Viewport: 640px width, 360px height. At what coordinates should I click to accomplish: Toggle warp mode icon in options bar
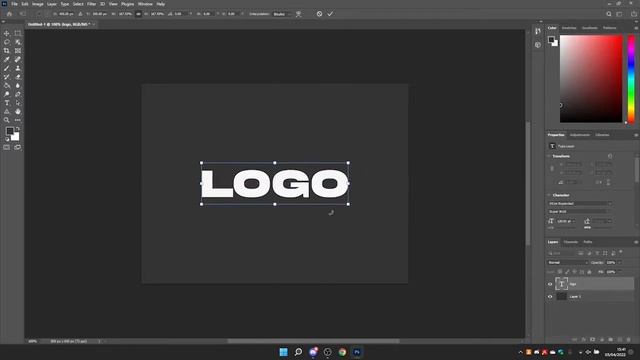[298, 14]
